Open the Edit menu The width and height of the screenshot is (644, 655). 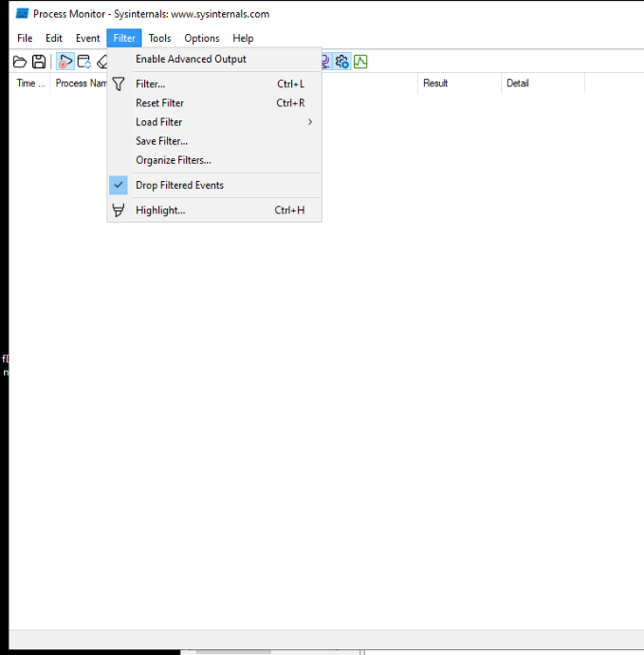[54, 39]
